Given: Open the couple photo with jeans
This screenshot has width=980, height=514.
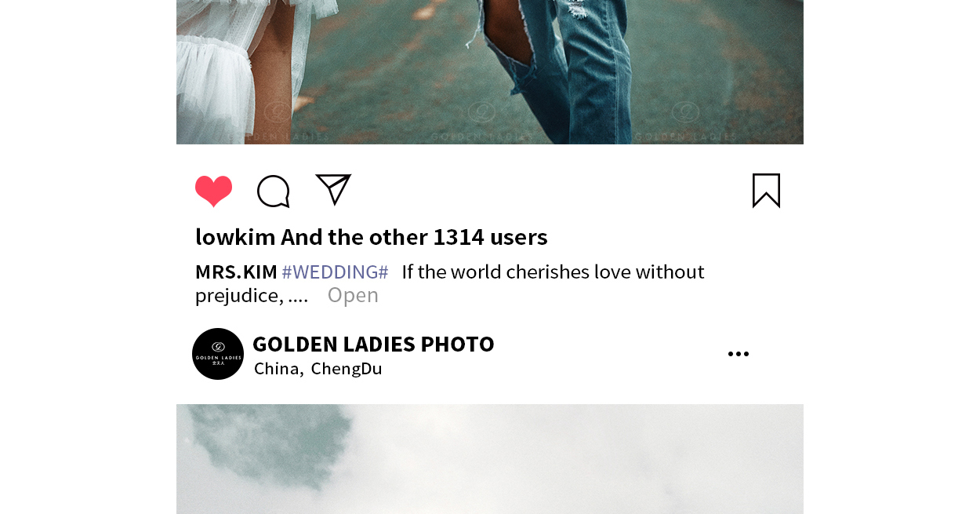Looking at the screenshot, I should 490,72.
